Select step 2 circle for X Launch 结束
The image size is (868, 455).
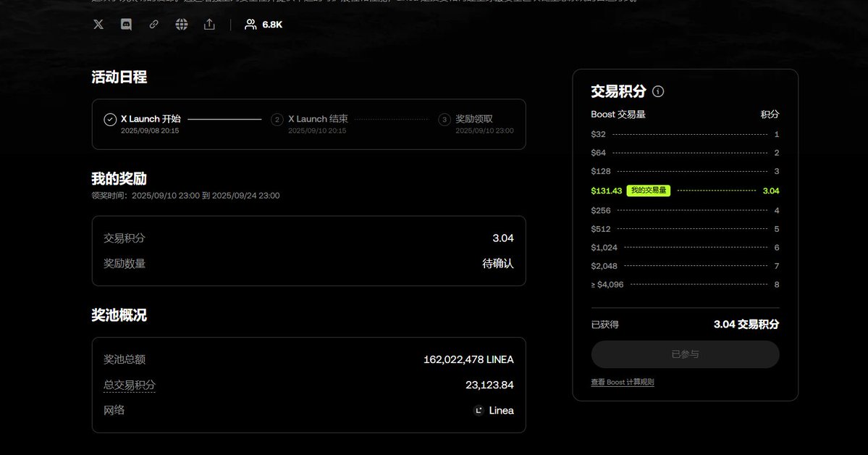tap(277, 119)
